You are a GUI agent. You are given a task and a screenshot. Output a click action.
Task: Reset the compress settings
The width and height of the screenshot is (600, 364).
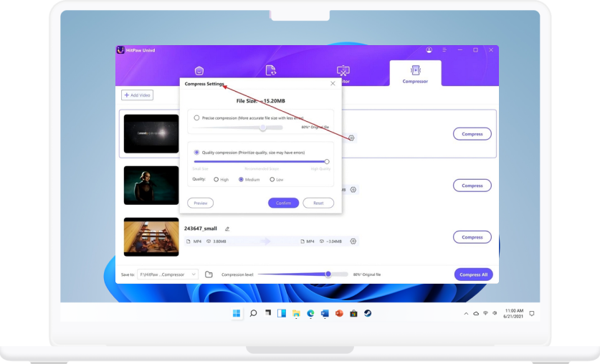tap(318, 203)
